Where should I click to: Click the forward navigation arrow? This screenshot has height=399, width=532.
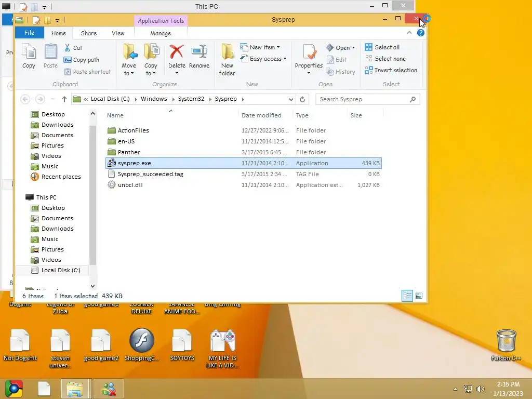(x=40, y=99)
